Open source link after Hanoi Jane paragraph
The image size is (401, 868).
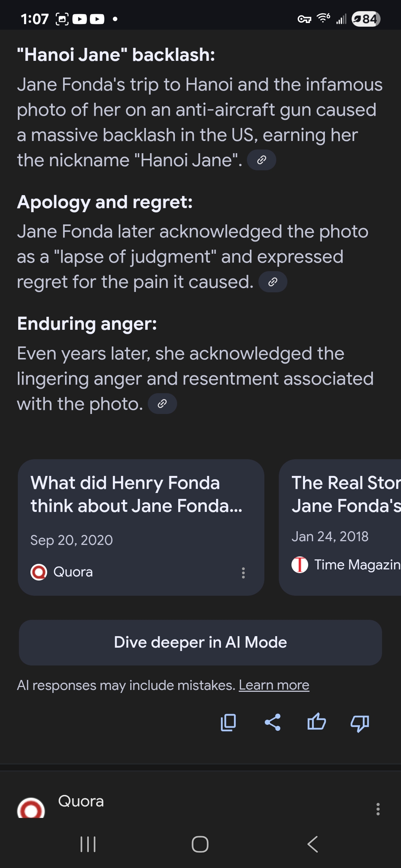pyautogui.click(x=261, y=160)
